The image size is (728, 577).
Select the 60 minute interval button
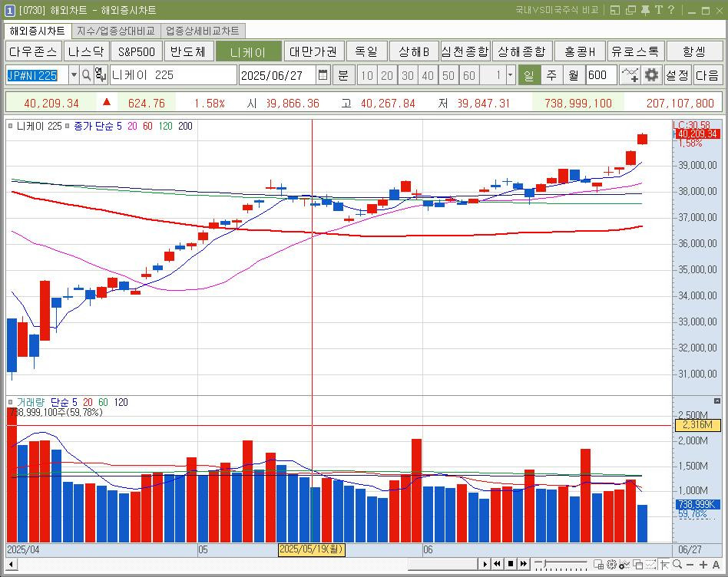coord(469,75)
